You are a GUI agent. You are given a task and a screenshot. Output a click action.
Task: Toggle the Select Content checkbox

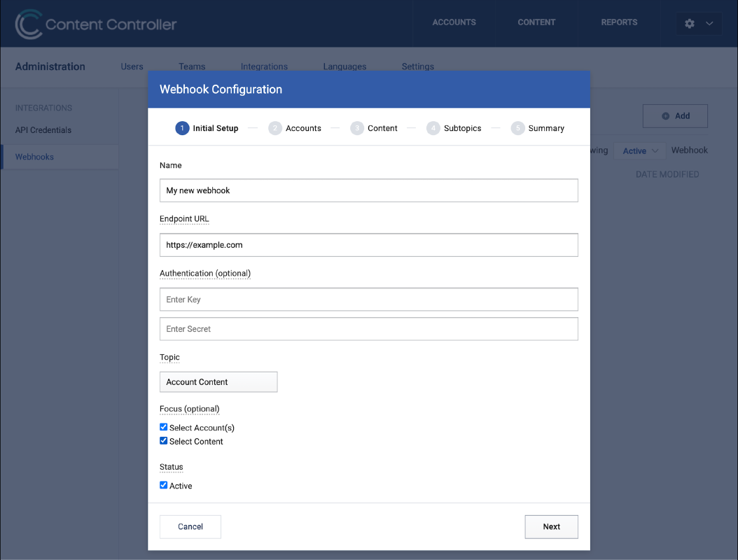[x=163, y=440]
